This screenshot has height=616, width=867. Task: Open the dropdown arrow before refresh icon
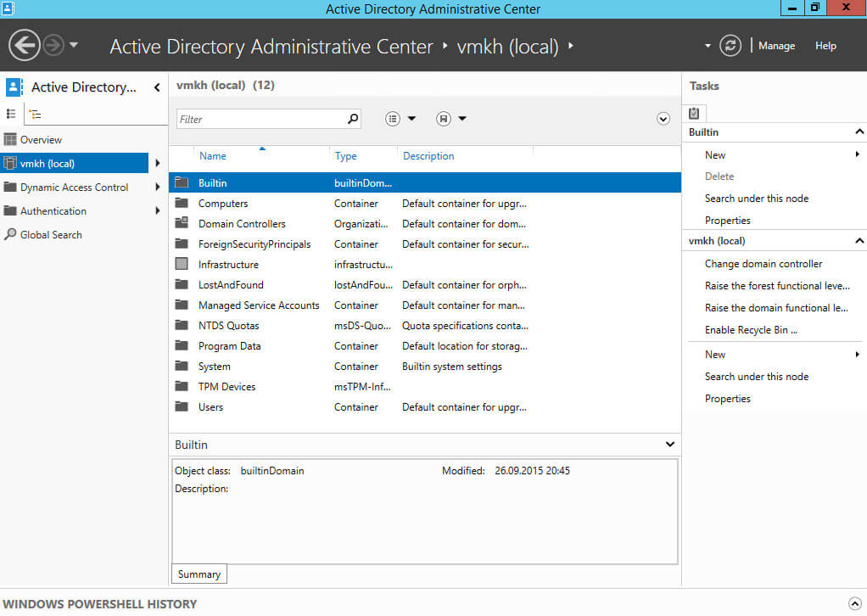click(x=708, y=46)
